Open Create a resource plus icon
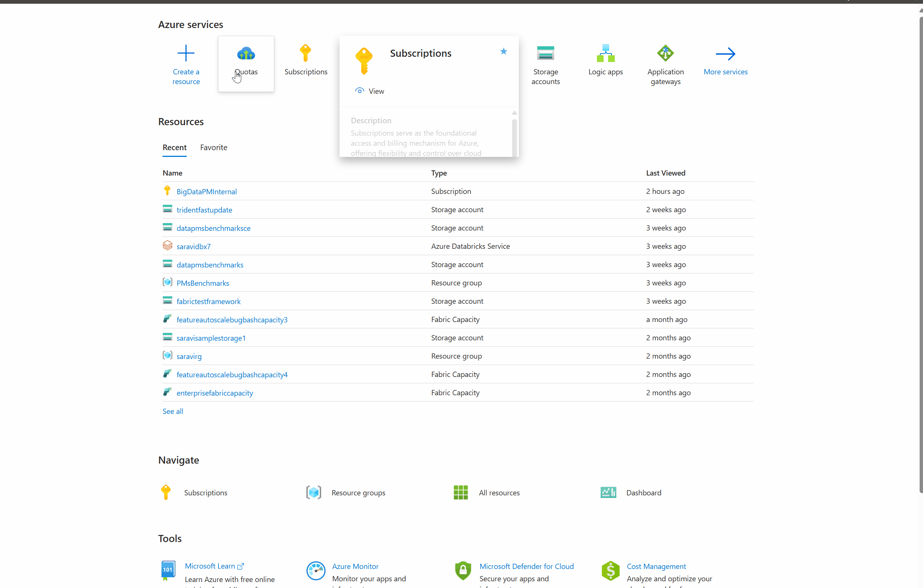Image resolution: width=923 pixels, height=588 pixels. pos(186,53)
